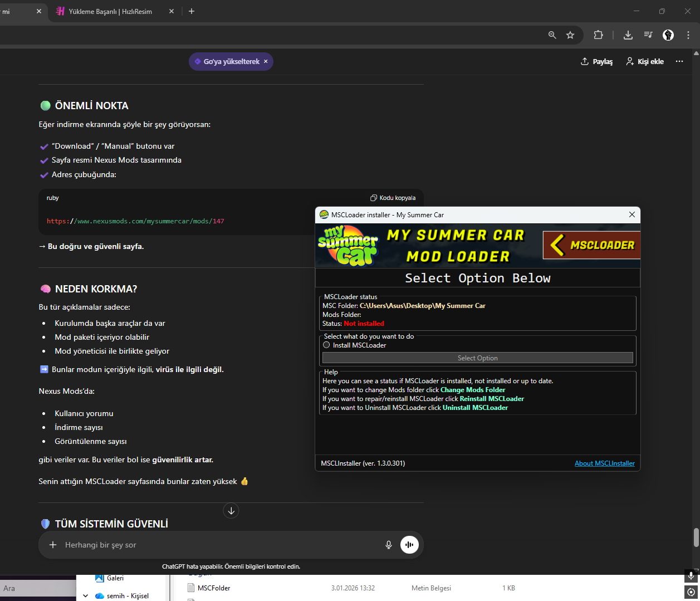
Task: Close the first browser tab ending in 'mi'
Action: 39,11
